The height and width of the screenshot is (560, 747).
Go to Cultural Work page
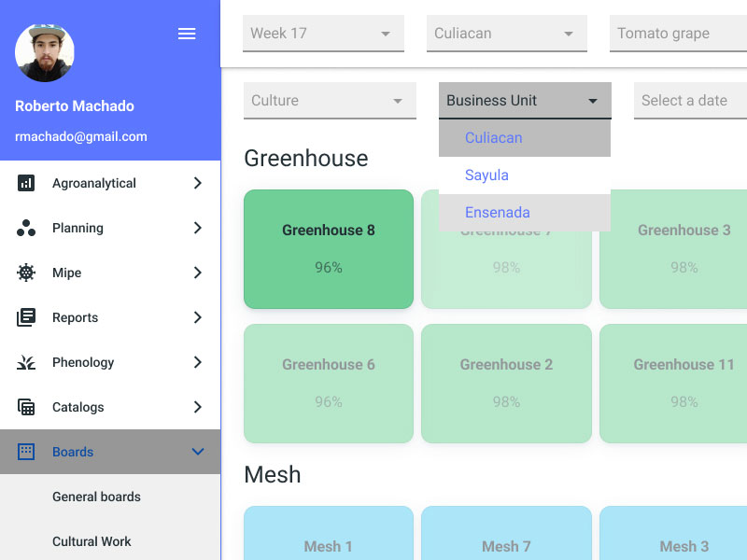[x=92, y=541]
